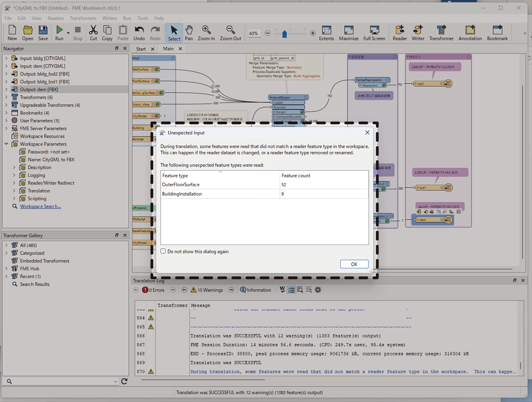Open gallery search box dropdown arrow
532x402 pixels.
(115, 382)
